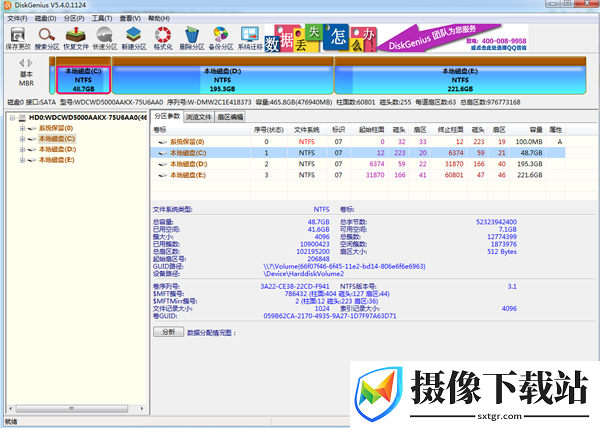
Task: Click the 终止柱面 column header
Action: point(449,130)
